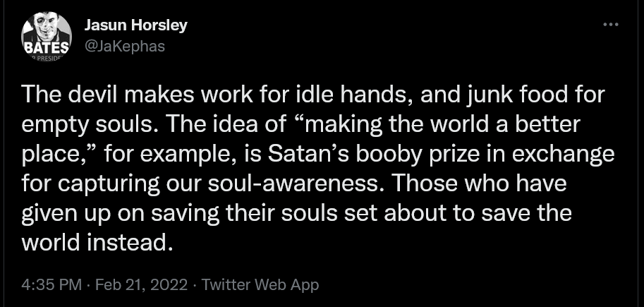Open the three-dot more options menu
644x307 pixels.
[x=610, y=25]
